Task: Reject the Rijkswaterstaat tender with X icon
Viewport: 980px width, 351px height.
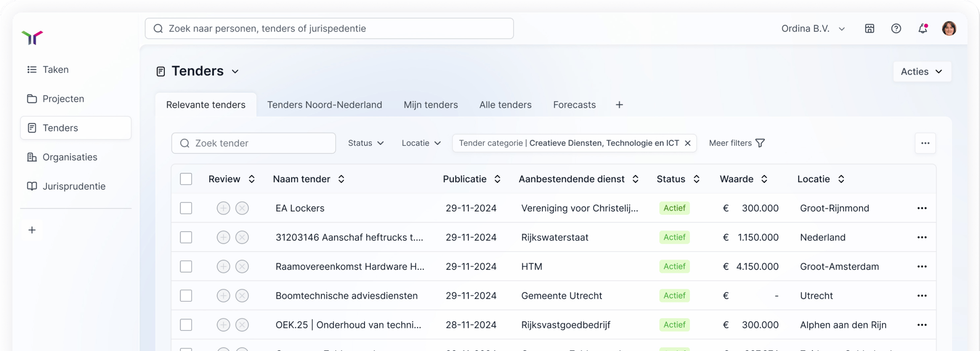Action: [x=242, y=237]
